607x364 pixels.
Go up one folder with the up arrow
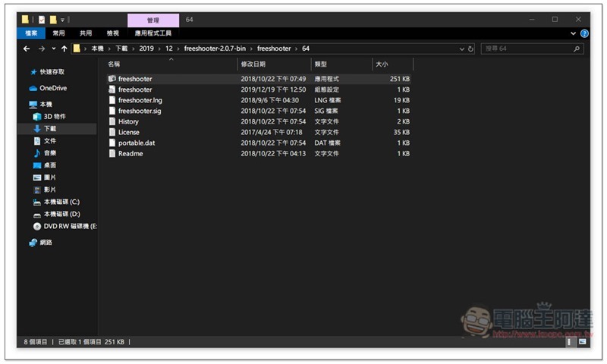coord(64,49)
